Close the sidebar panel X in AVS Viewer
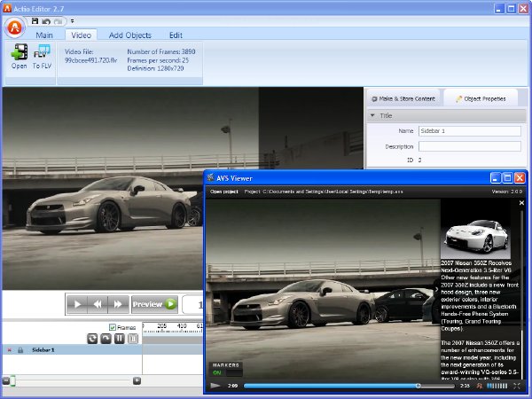Screen dimensions: 532x399 pyautogui.click(x=521, y=203)
